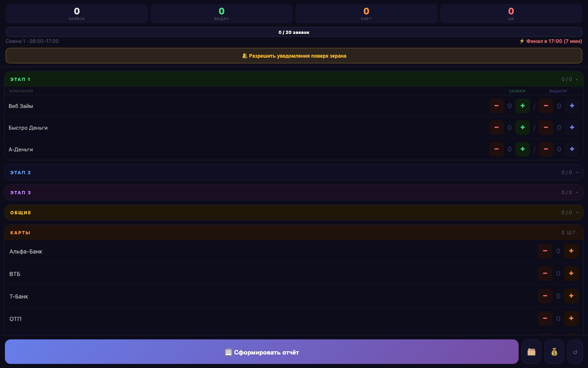Add a выдача for Быстро Деньги
The width and height of the screenshot is (588, 368).
(x=572, y=128)
